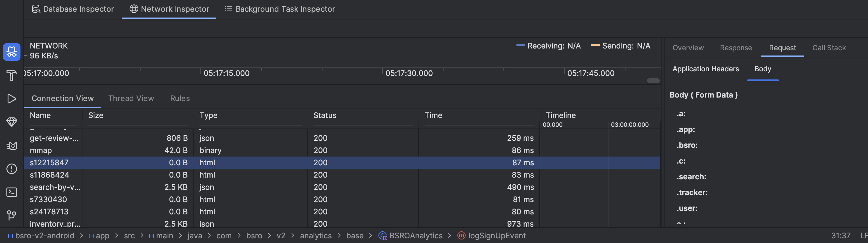Open the App Inspection tool window icon
This screenshot has height=243, width=868.
coord(11,52)
